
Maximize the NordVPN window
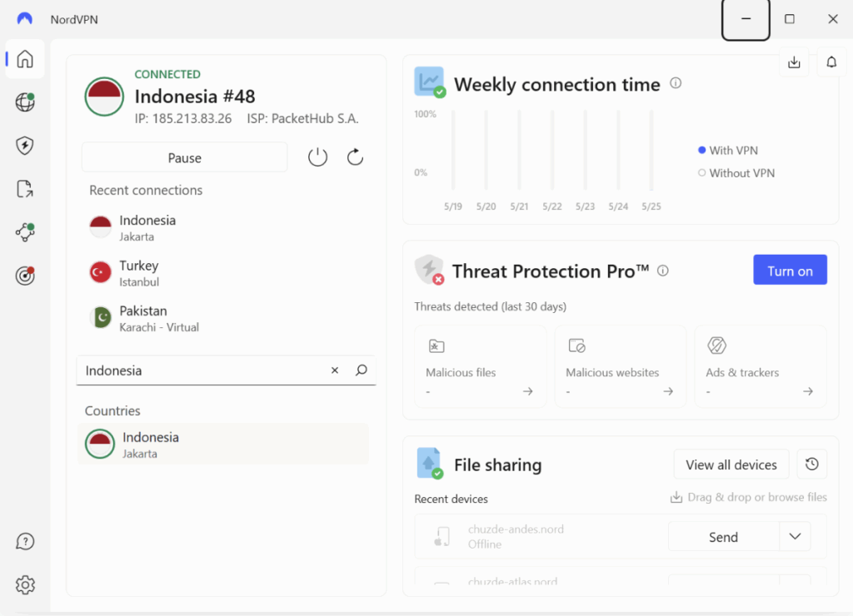[790, 19]
